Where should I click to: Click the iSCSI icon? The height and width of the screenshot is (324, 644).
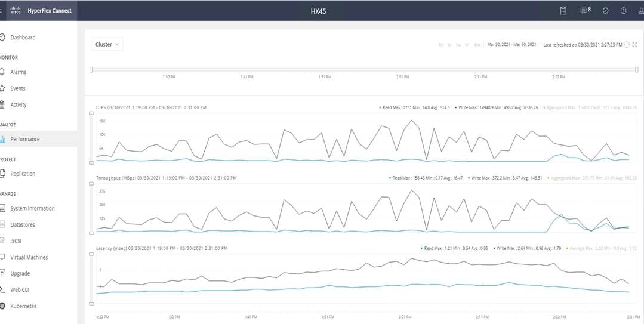coord(2,241)
